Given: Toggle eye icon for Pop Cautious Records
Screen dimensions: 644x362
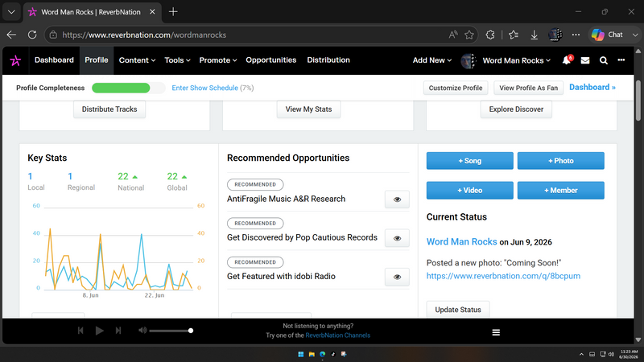Looking at the screenshot, I should pyautogui.click(x=397, y=238).
